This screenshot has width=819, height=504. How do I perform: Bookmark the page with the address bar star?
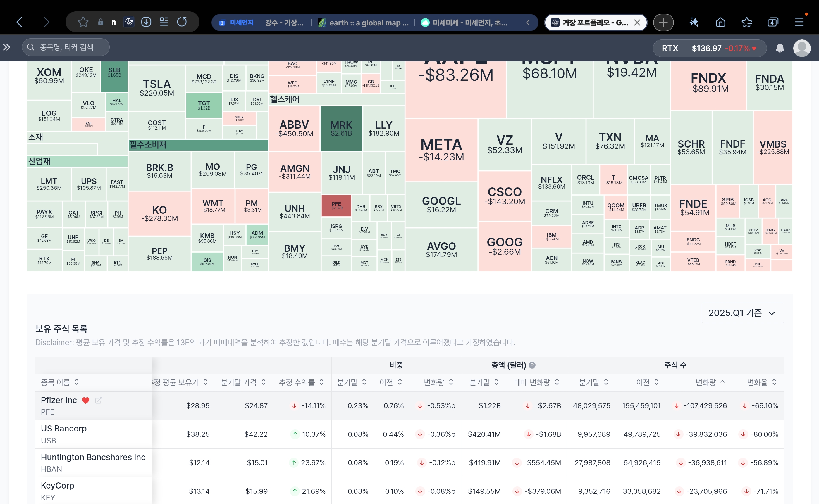click(x=83, y=22)
